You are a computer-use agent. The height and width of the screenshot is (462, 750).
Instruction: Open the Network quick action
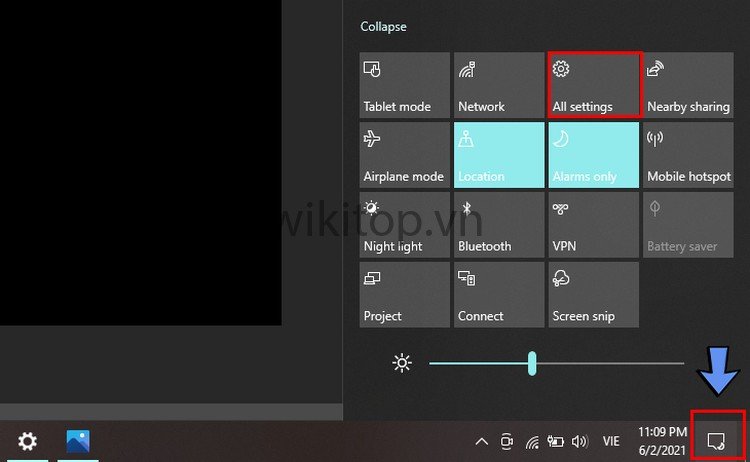click(498, 85)
